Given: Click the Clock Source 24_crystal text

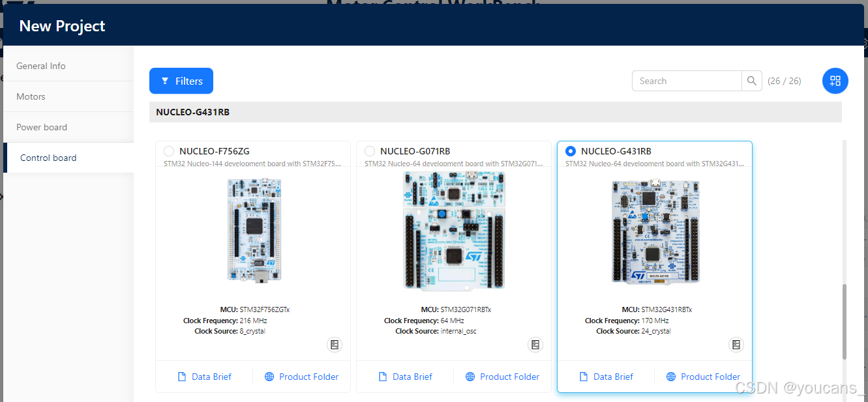Looking at the screenshot, I should coord(633,331).
